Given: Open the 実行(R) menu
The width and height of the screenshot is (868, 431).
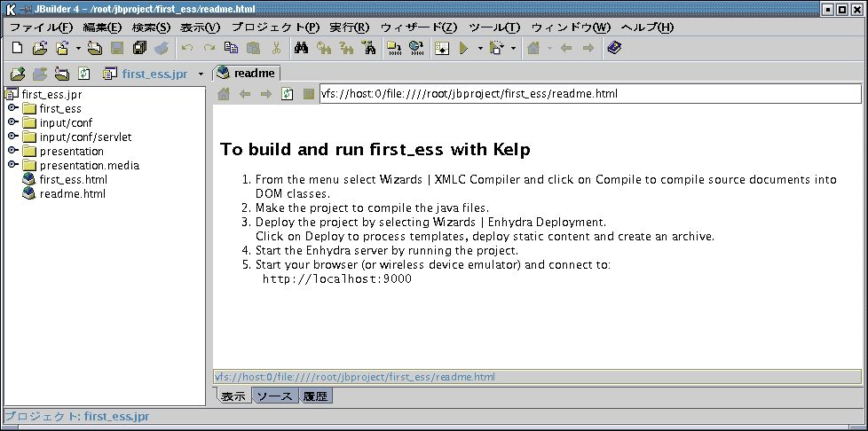Looking at the screenshot, I should coord(350,27).
